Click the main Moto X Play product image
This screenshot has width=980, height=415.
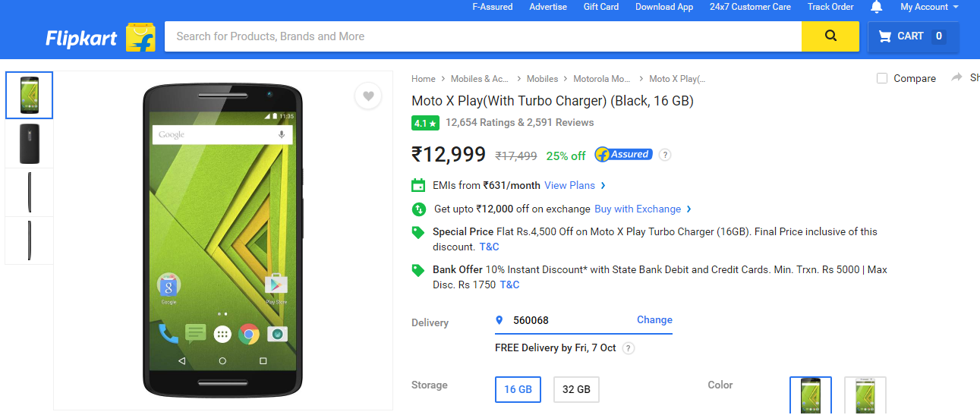click(222, 240)
